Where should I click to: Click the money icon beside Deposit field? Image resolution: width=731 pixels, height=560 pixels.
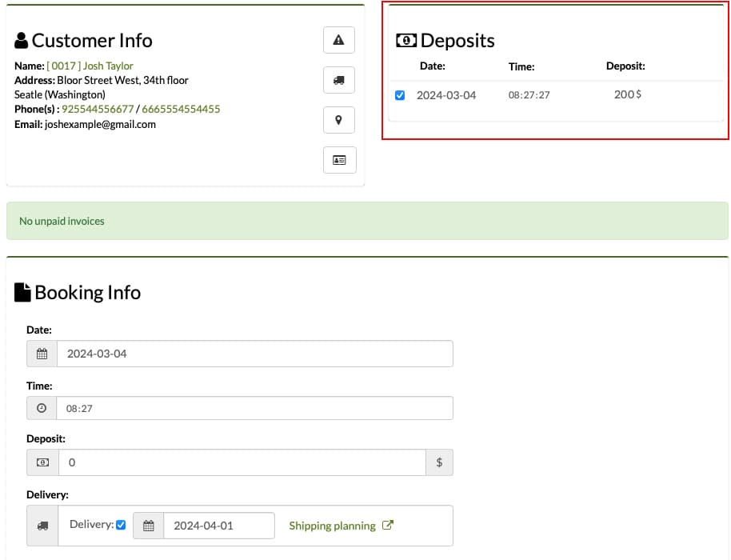43,462
